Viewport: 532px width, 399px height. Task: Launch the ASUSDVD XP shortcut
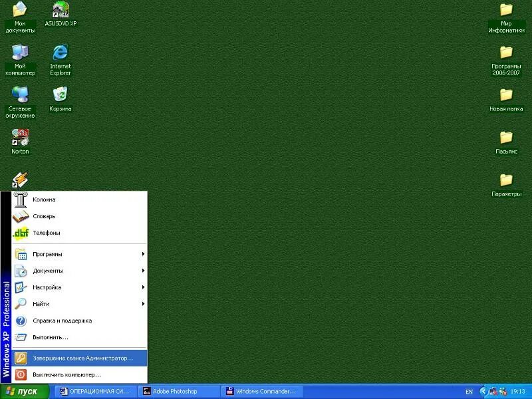tap(61, 14)
